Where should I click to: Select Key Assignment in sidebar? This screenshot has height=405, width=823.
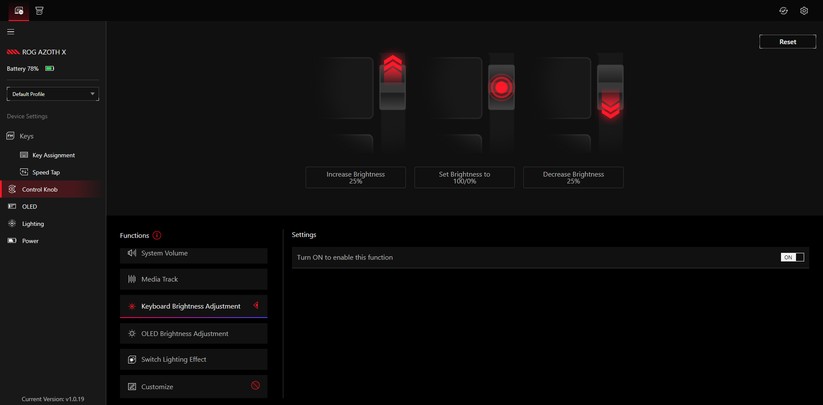coord(53,155)
